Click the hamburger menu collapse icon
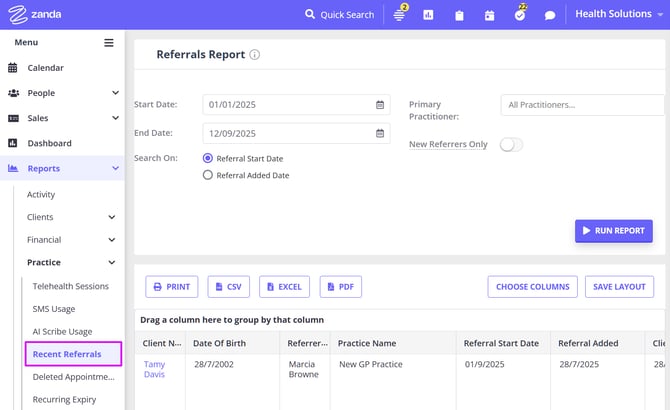The image size is (670, 410). pyautogui.click(x=109, y=43)
